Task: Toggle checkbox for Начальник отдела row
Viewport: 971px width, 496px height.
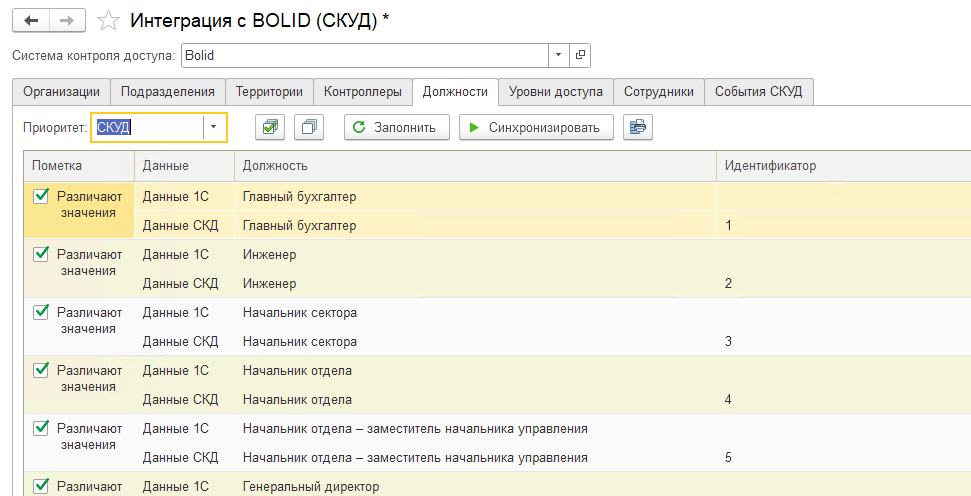Action: click(41, 371)
